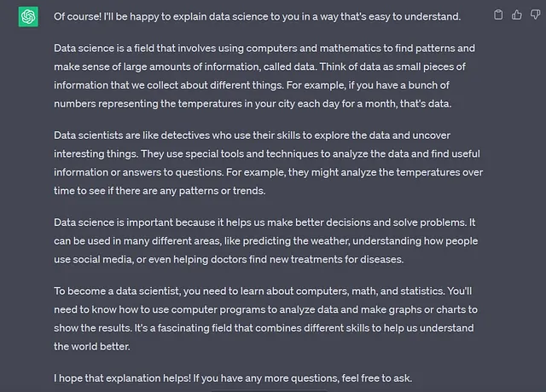The width and height of the screenshot is (546, 392).
Task: Click the closing line "I hope that explanation helps!"
Action: point(233,378)
